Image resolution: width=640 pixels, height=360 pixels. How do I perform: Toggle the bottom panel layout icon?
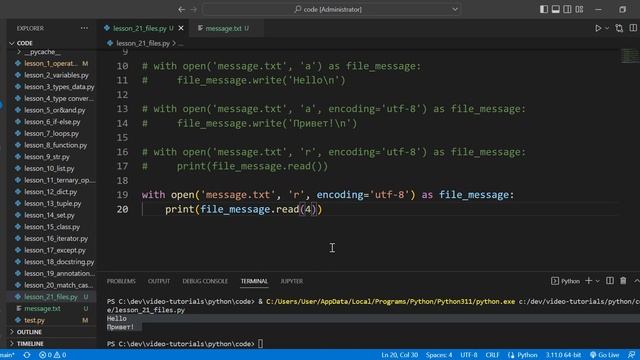(556, 9)
